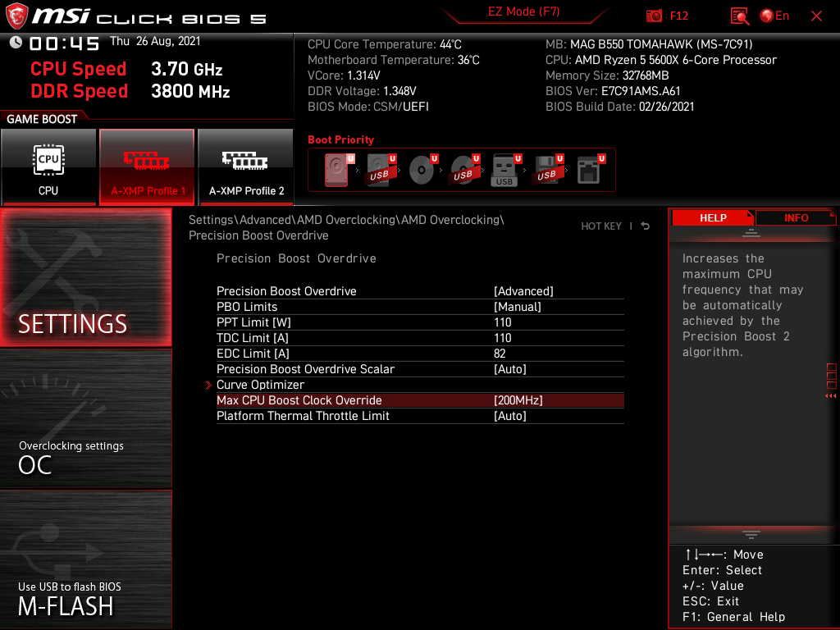This screenshot has height=630, width=840.
Task: Go back with the return arrow icon
Action: (645, 226)
